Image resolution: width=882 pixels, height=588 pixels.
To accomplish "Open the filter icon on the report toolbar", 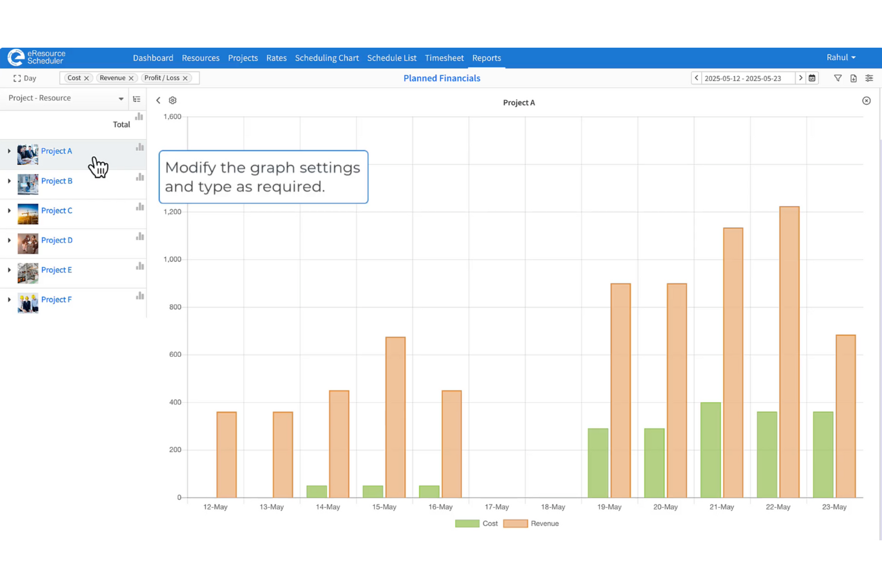I will pos(838,78).
